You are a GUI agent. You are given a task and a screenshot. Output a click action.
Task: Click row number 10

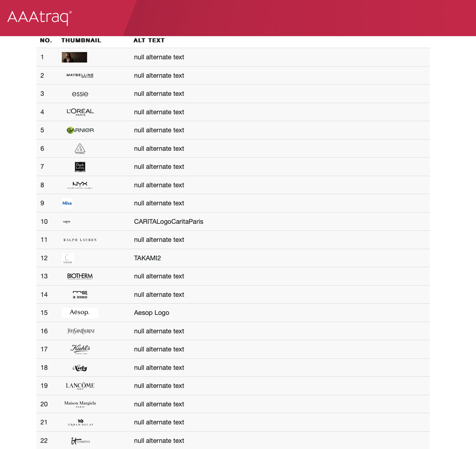point(44,222)
